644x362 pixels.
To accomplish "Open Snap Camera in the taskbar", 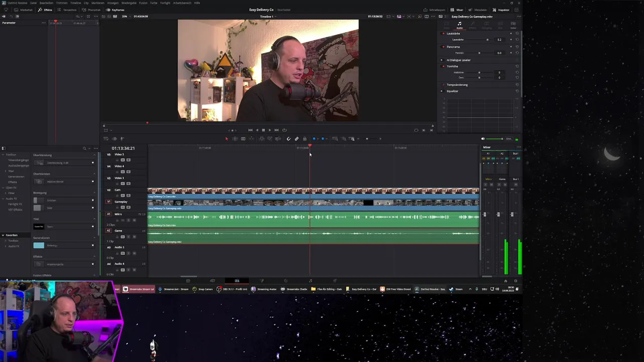I will coord(203,289).
